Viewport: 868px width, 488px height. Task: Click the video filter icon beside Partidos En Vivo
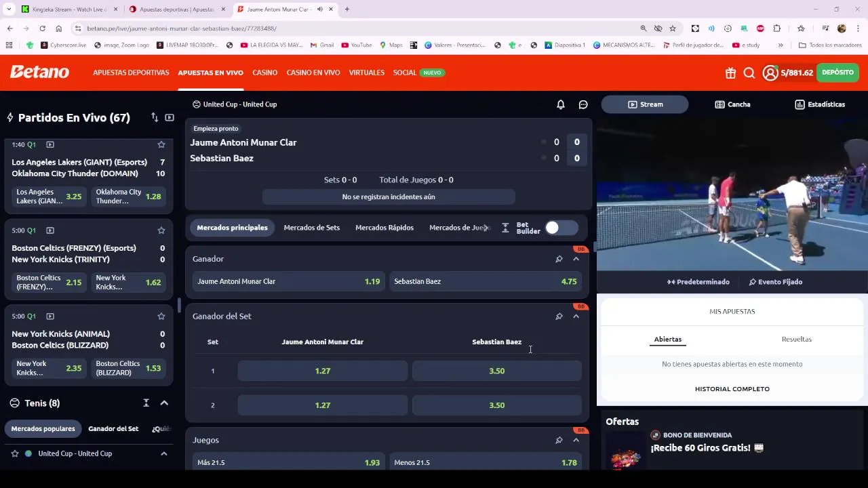(170, 117)
